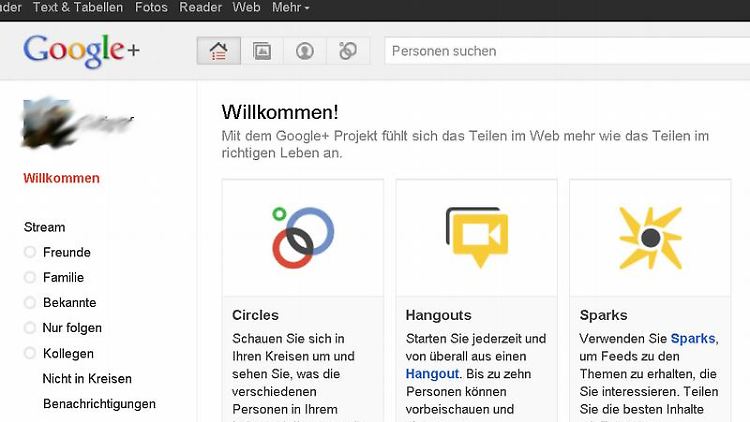Click the Sparks sunburst icon
This screenshot has width=750, height=422.
click(651, 238)
